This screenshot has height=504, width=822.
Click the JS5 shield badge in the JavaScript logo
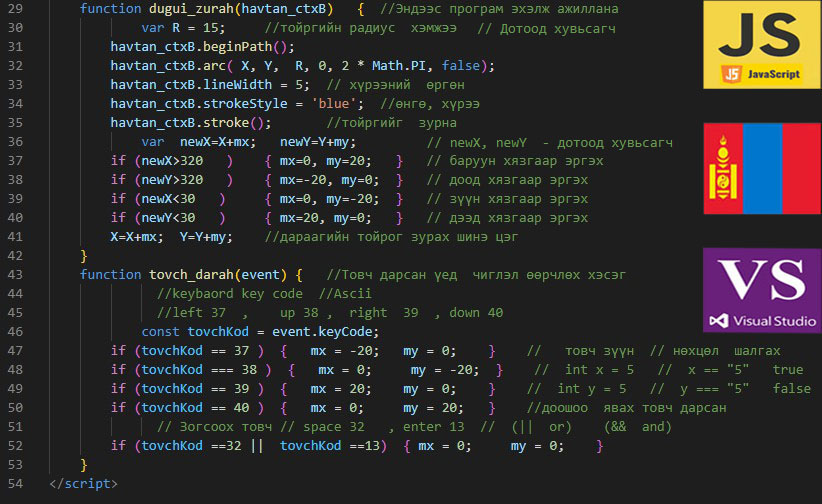point(731,73)
